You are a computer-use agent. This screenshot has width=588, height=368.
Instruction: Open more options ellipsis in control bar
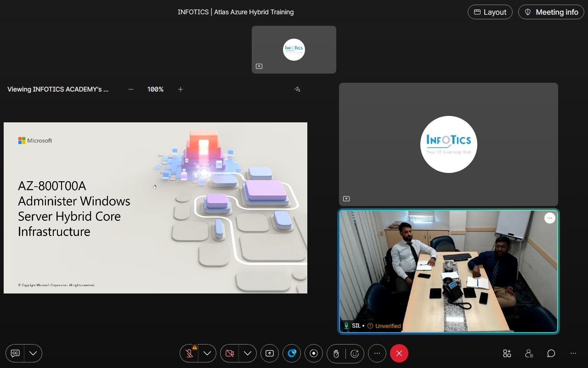(377, 353)
